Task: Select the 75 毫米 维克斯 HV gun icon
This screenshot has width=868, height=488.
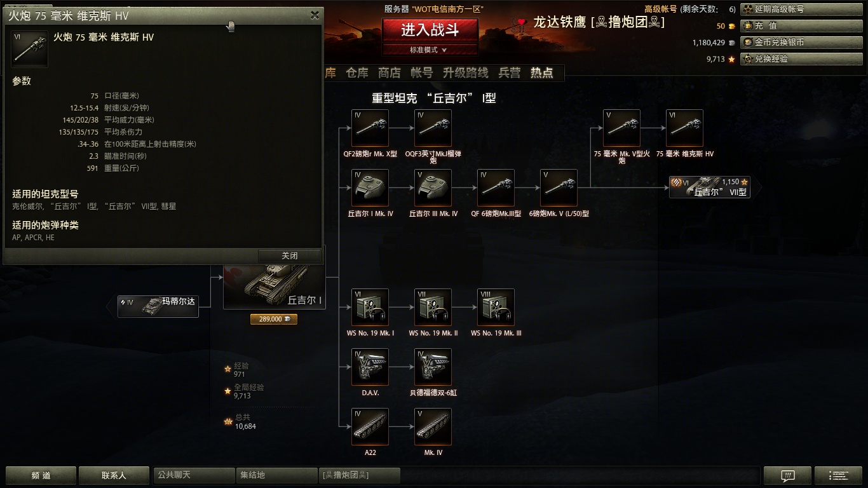Action: [684, 128]
